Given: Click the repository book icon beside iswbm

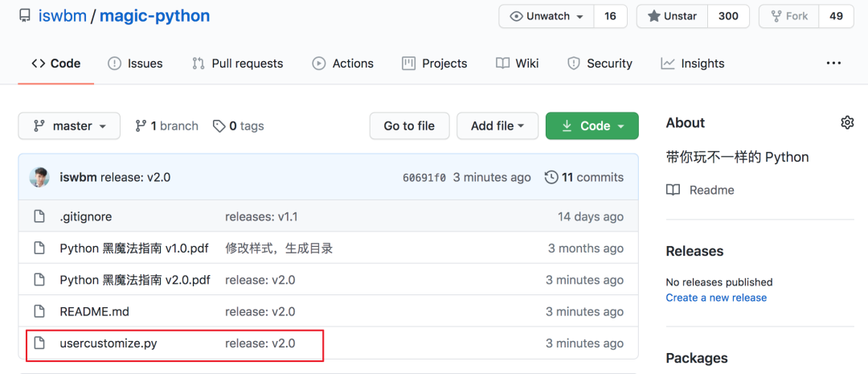Looking at the screenshot, I should [24, 15].
